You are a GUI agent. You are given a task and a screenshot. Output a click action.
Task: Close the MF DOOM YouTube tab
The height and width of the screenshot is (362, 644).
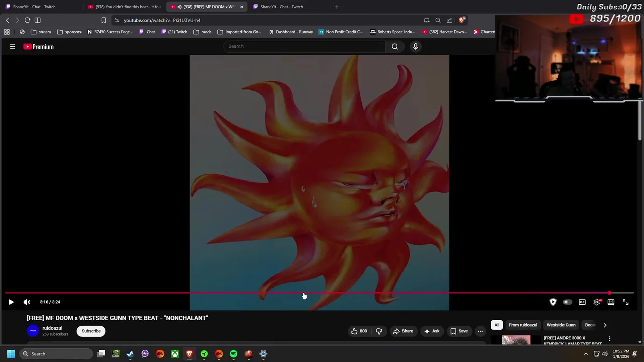coord(242,7)
